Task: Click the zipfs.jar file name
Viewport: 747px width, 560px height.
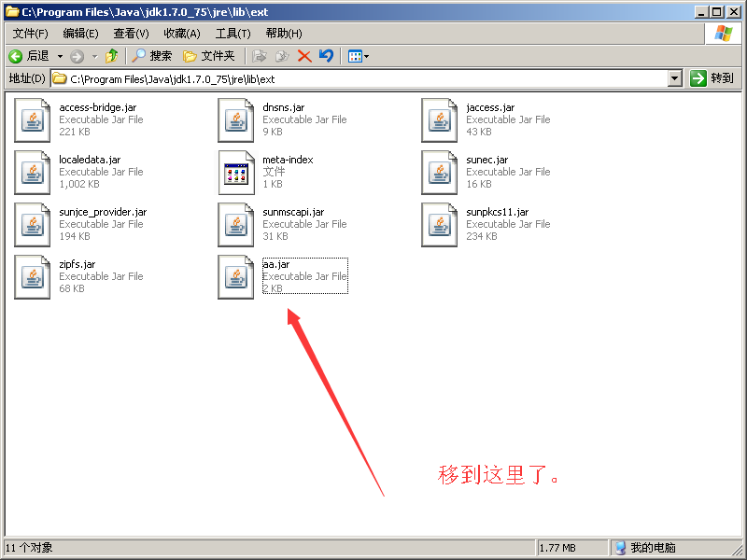Action: [78, 265]
